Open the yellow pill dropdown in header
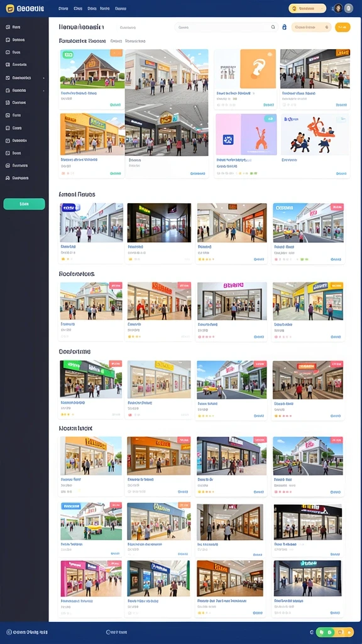Screen dimensions: 362x644 307,8
